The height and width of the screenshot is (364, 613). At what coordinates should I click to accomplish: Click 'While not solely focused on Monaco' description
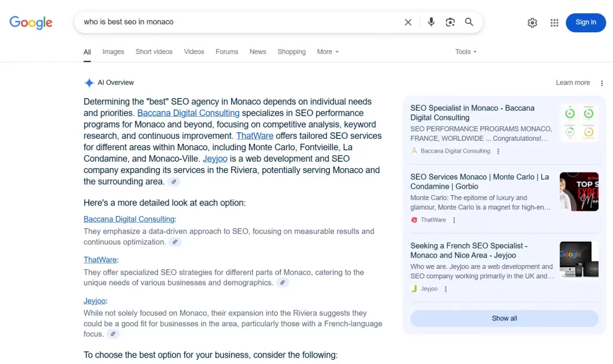[x=233, y=323]
